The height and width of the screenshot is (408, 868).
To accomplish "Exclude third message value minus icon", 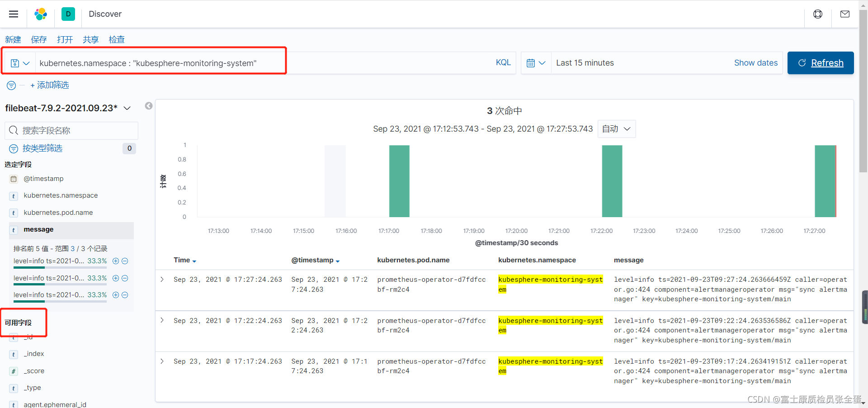I will (125, 295).
